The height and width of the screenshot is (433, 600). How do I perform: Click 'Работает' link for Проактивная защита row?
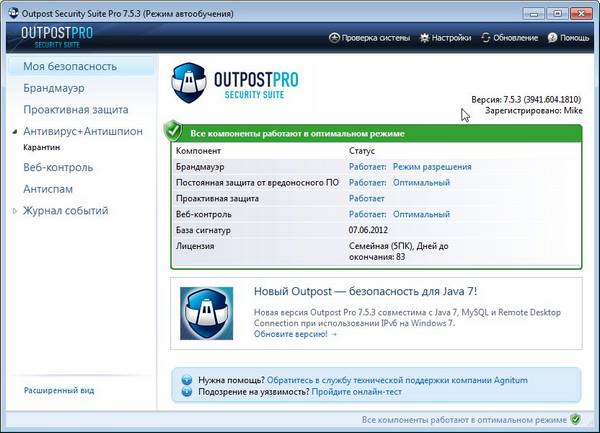367,199
